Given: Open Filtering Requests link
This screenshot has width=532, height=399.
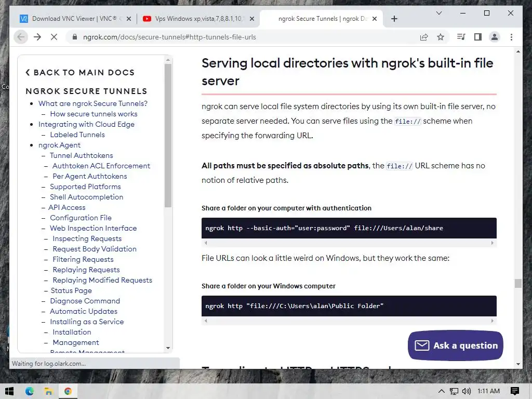Looking at the screenshot, I should (x=83, y=260).
